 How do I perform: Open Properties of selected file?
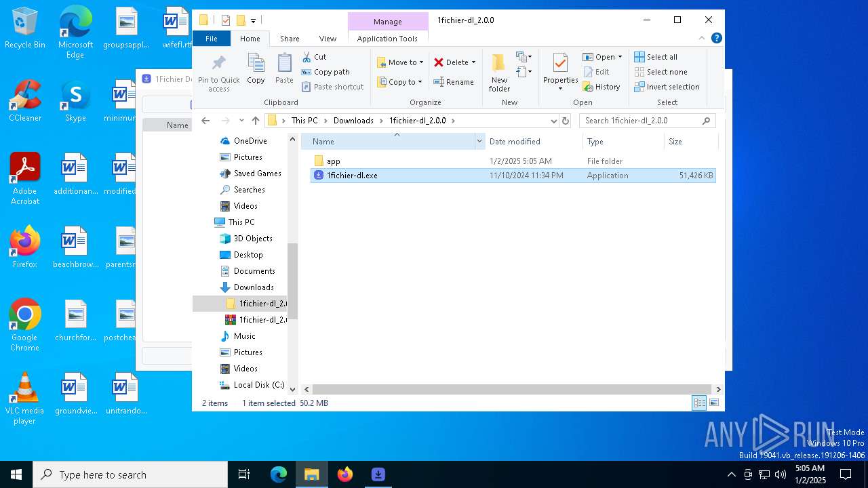click(560, 73)
